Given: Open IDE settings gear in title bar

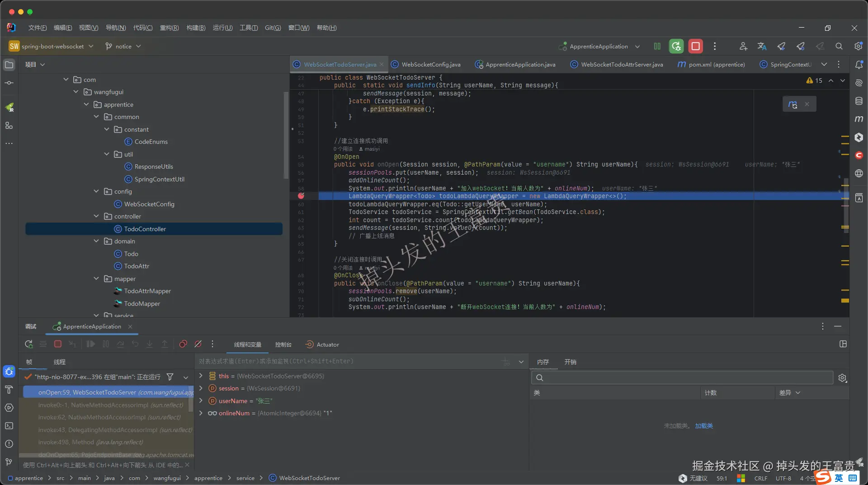Looking at the screenshot, I should pyautogui.click(x=858, y=46).
